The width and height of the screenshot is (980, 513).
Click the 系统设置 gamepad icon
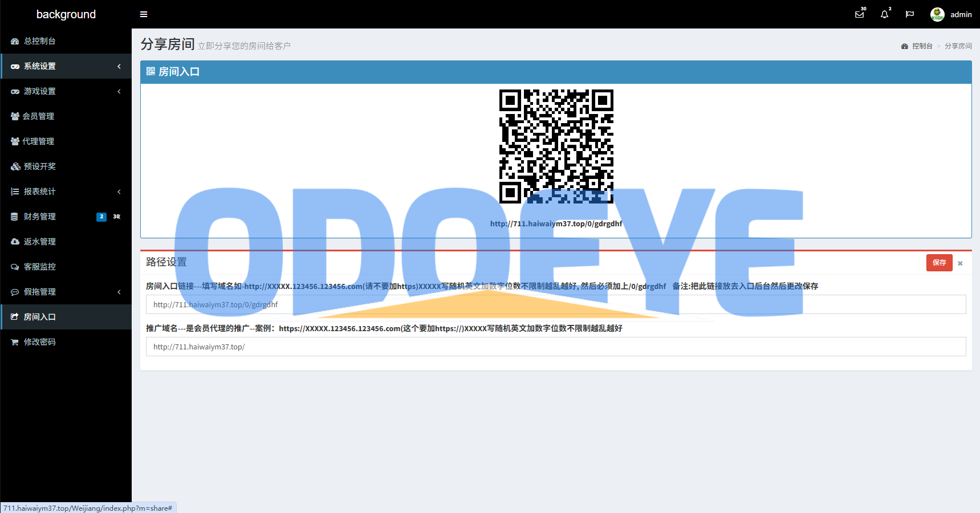pyautogui.click(x=15, y=66)
